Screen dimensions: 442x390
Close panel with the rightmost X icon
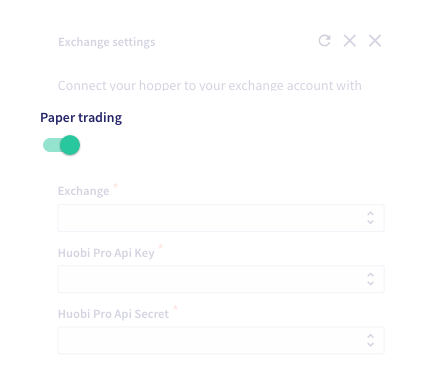375,41
